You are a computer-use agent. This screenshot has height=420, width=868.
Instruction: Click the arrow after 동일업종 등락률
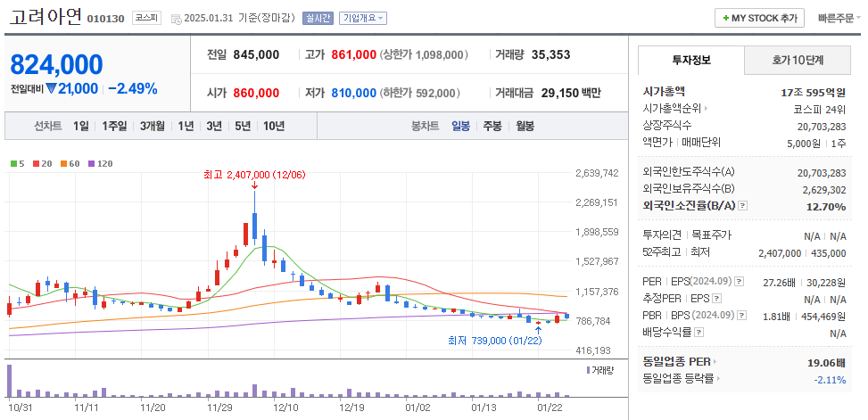pyautogui.click(x=718, y=379)
